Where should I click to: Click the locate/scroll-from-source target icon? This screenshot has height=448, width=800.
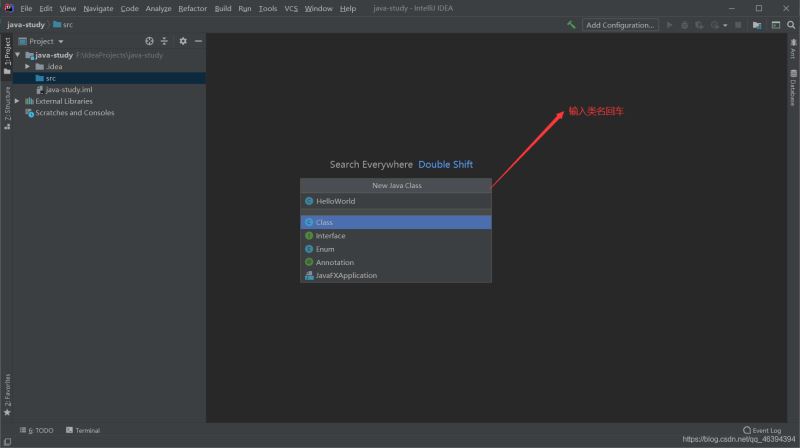click(149, 41)
